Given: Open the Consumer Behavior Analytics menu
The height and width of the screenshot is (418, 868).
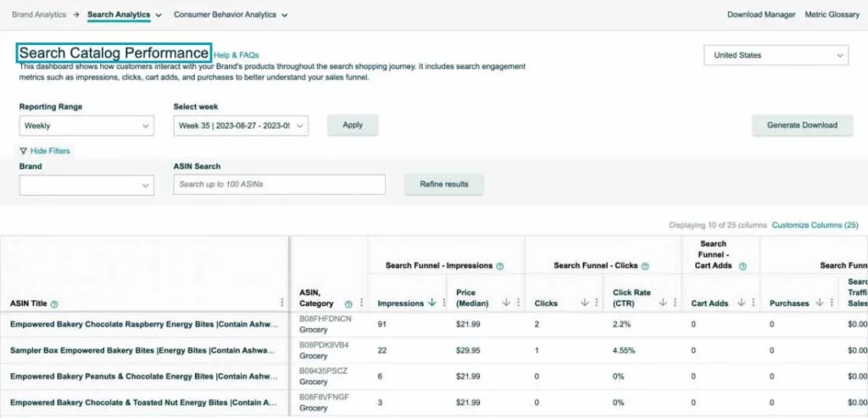Looking at the screenshot, I should pyautogui.click(x=230, y=14).
